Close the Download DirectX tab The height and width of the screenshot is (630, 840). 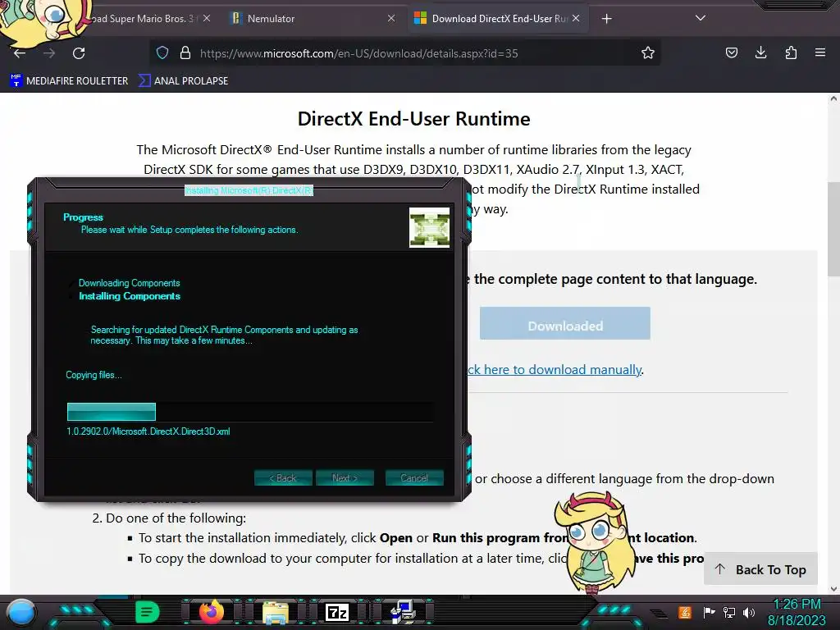click(x=576, y=18)
